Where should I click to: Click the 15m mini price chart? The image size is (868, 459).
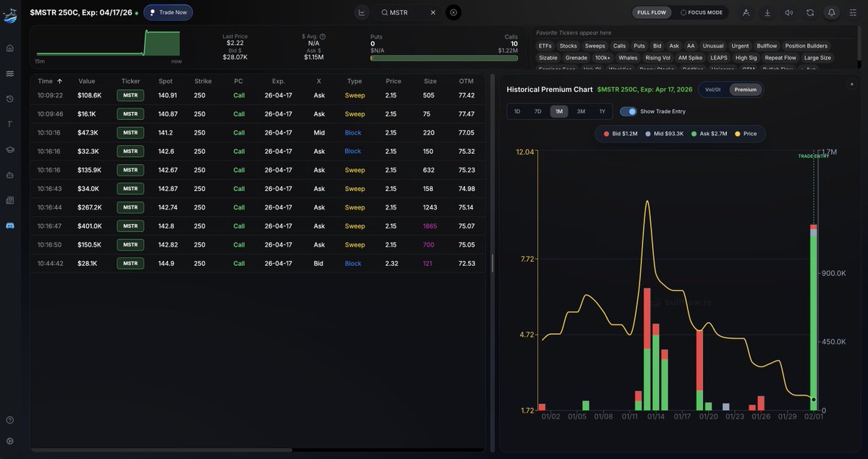point(108,43)
